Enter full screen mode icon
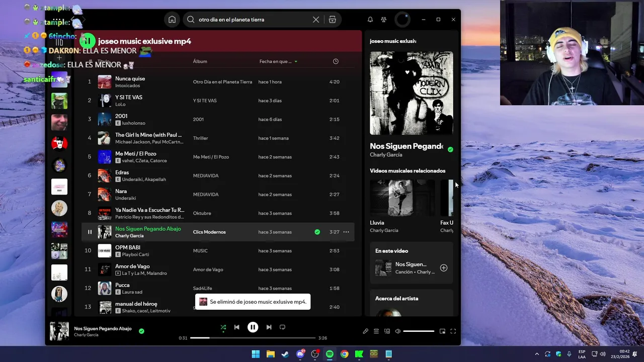Image resolution: width=644 pixels, height=362 pixels. point(453,331)
